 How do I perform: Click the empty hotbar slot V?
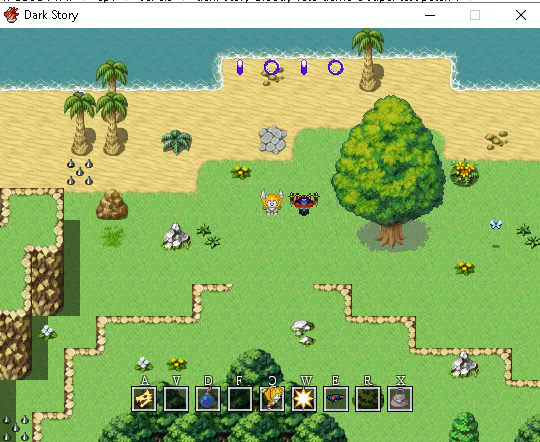(176, 399)
